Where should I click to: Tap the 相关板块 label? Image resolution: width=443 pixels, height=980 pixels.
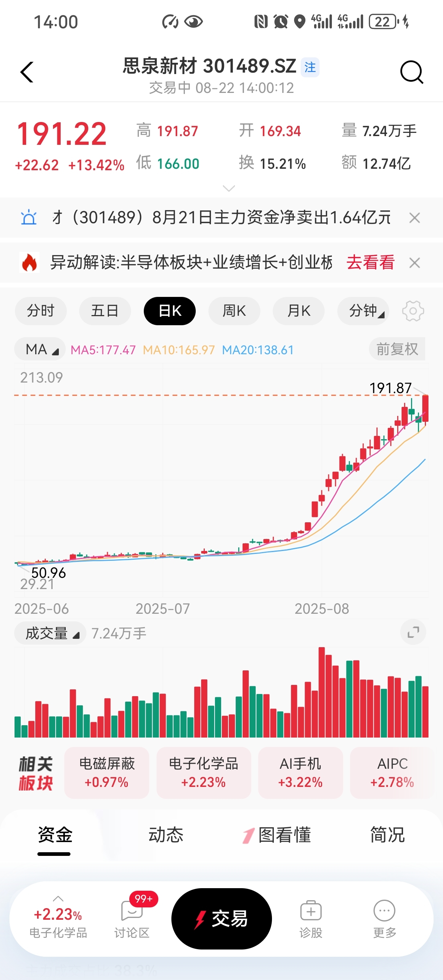36,773
